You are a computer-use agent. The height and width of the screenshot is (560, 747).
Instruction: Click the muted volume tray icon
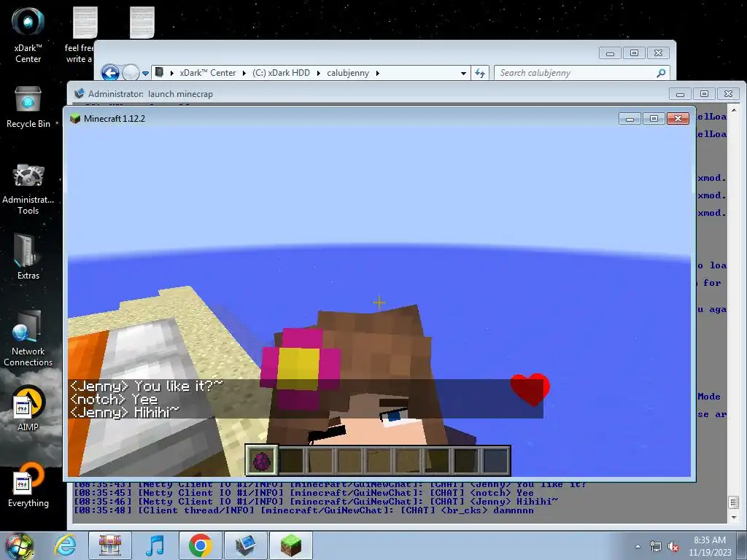673,546
